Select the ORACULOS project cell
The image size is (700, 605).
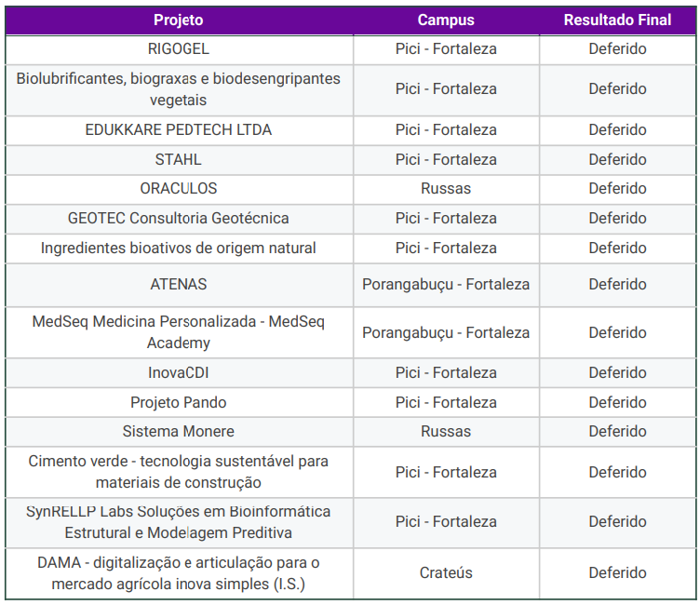(178, 188)
